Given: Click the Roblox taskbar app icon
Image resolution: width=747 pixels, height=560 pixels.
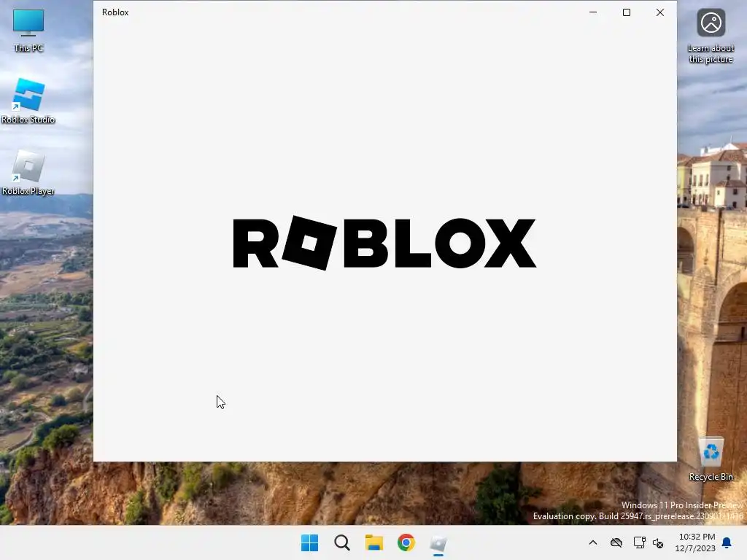Looking at the screenshot, I should coord(438,542).
